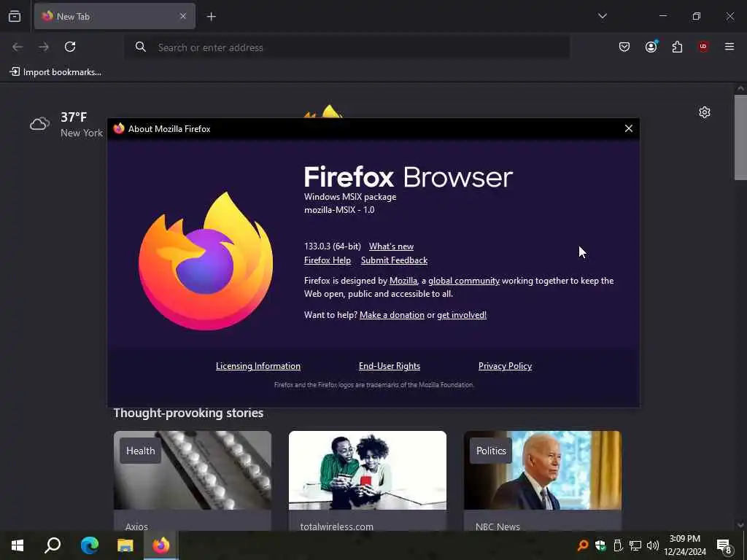Focus the search or enter address bar
This screenshot has height=560, width=747.
pos(347,47)
